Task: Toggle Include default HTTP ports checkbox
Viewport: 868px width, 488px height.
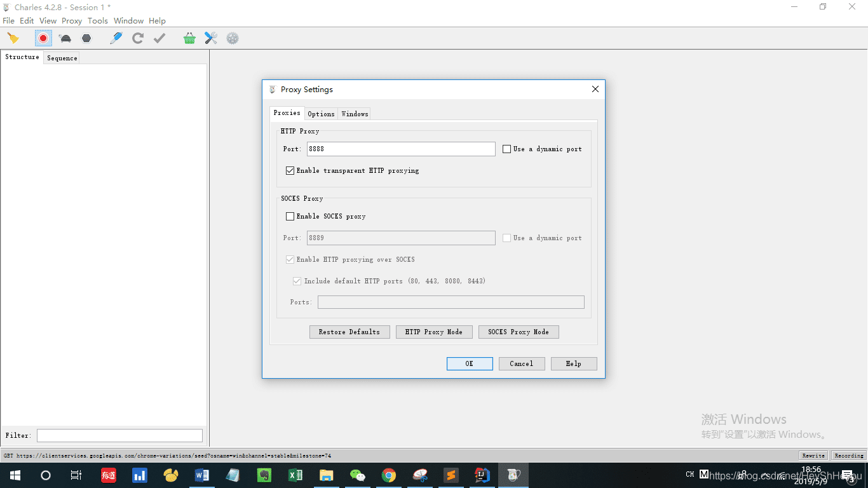Action: (297, 281)
